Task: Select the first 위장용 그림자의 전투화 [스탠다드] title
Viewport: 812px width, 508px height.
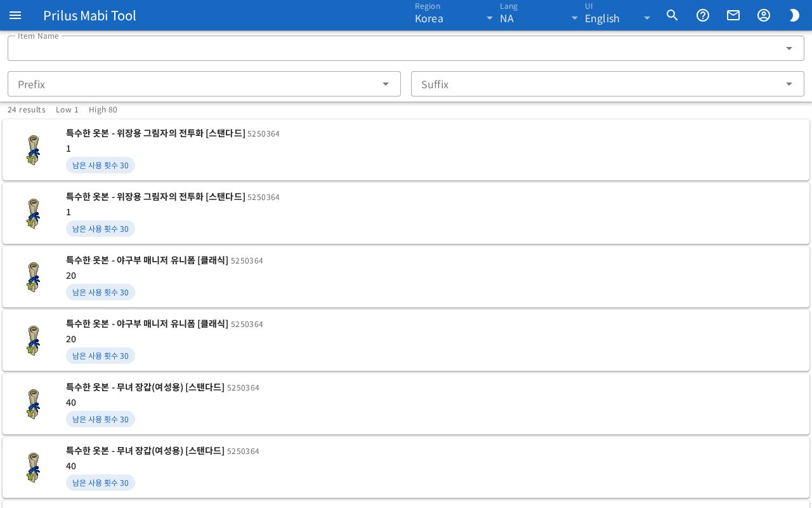Action: point(155,133)
